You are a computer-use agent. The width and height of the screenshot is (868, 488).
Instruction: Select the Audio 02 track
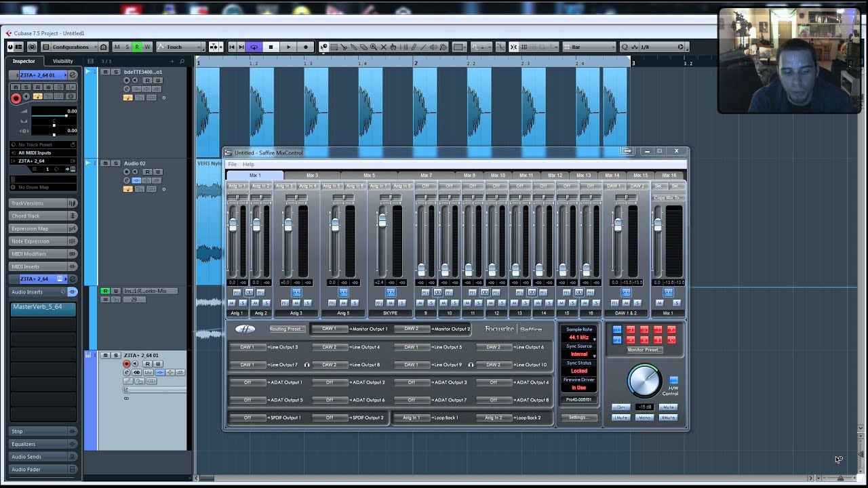click(134, 163)
